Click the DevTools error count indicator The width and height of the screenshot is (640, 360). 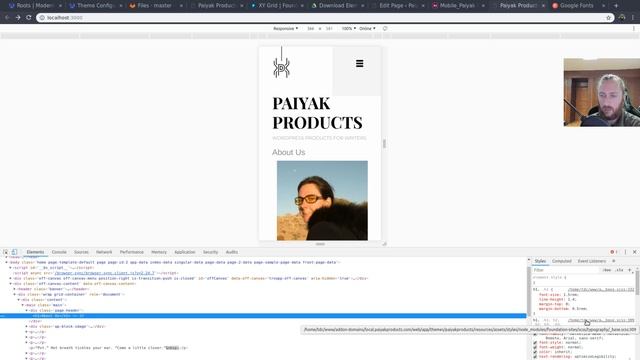(613, 252)
